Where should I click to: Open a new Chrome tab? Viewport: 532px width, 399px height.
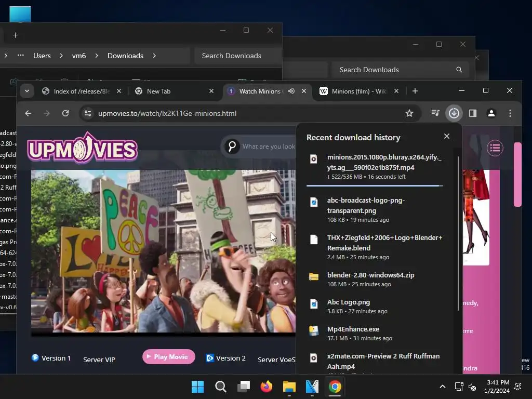415,91
